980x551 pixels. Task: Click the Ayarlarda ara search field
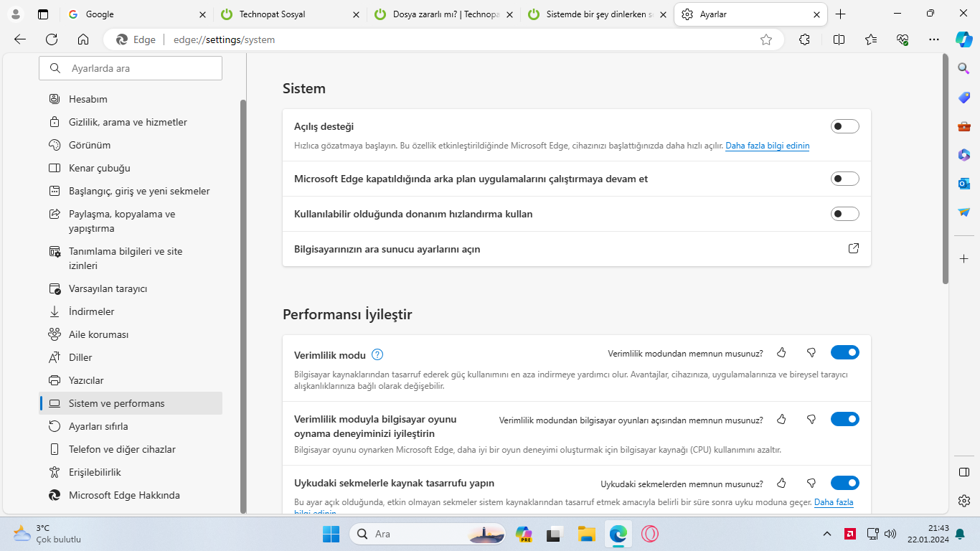(x=131, y=68)
